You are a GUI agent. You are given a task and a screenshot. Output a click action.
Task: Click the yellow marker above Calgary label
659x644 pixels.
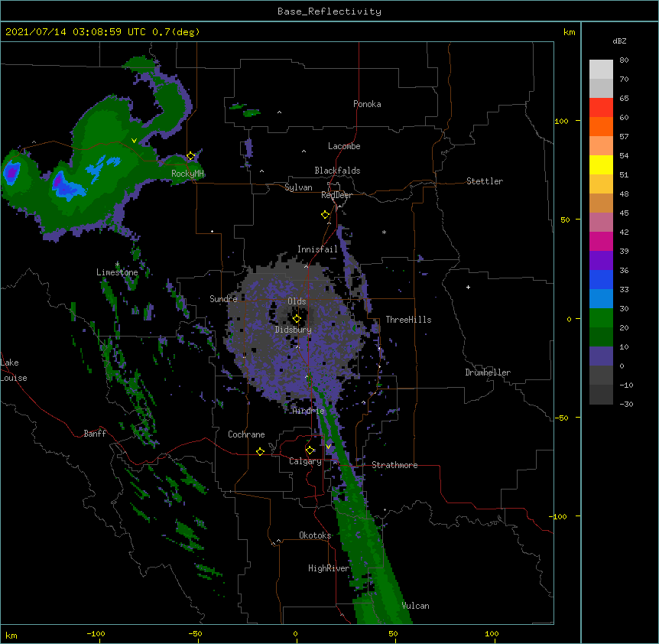pos(310,450)
